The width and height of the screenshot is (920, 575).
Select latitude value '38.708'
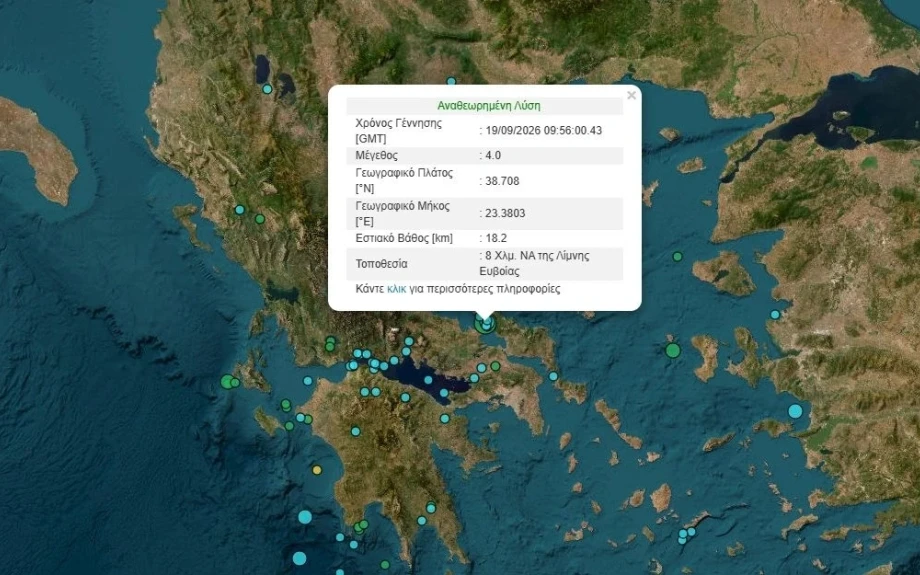pos(502,181)
